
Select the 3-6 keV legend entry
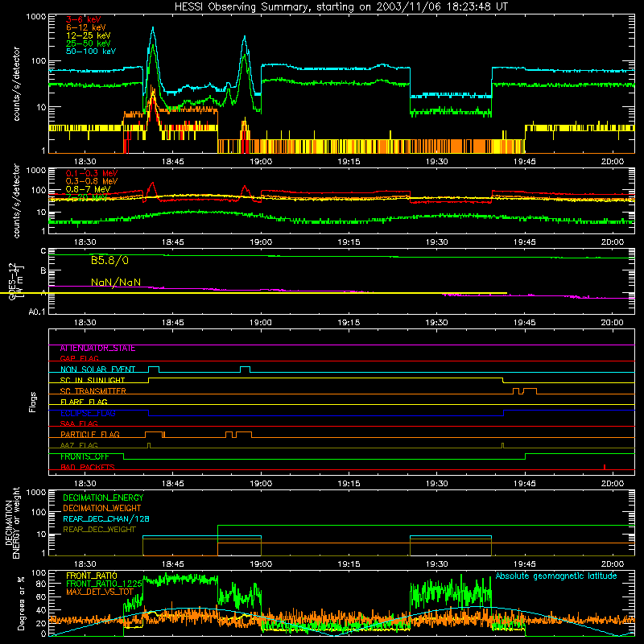point(84,19)
